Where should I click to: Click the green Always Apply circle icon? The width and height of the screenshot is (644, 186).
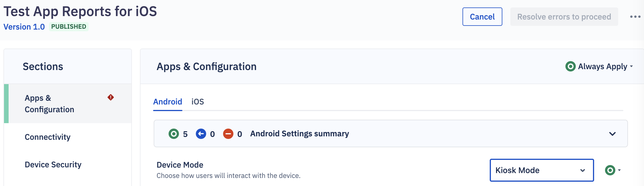point(570,66)
